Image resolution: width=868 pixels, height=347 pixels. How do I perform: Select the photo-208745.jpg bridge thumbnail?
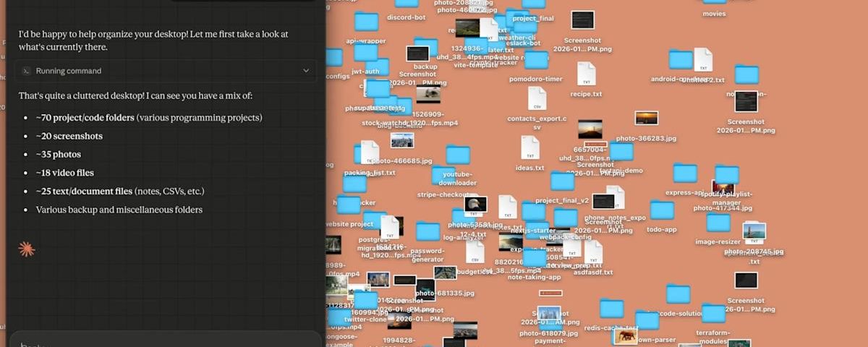[754, 231]
